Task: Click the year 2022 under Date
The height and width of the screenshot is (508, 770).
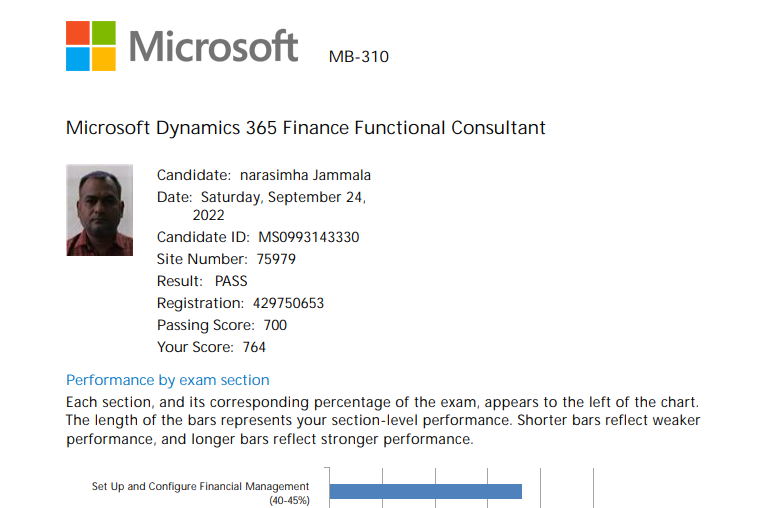Action: click(208, 216)
